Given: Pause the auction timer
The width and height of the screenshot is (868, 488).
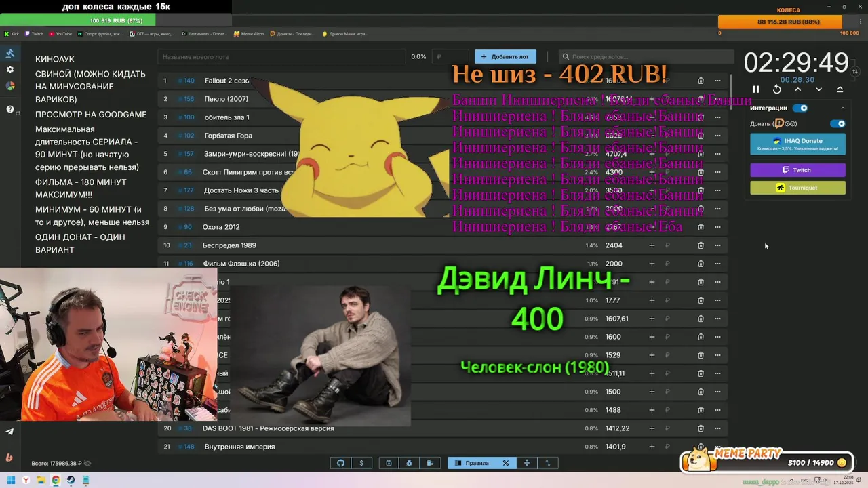Looking at the screenshot, I should pyautogui.click(x=756, y=89).
